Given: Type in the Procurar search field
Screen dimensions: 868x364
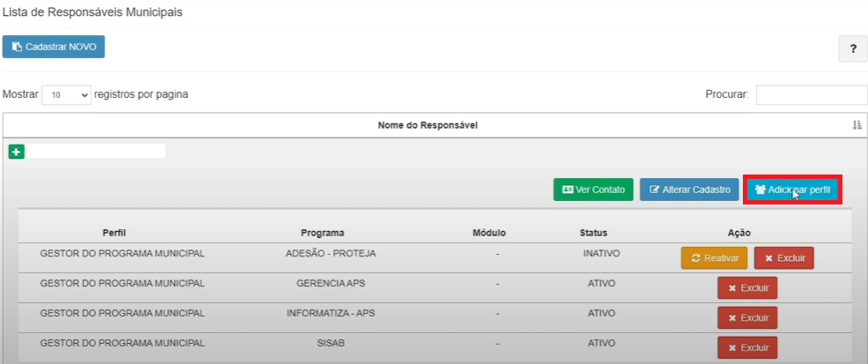Looking at the screenshot, I should click(811, 94).
